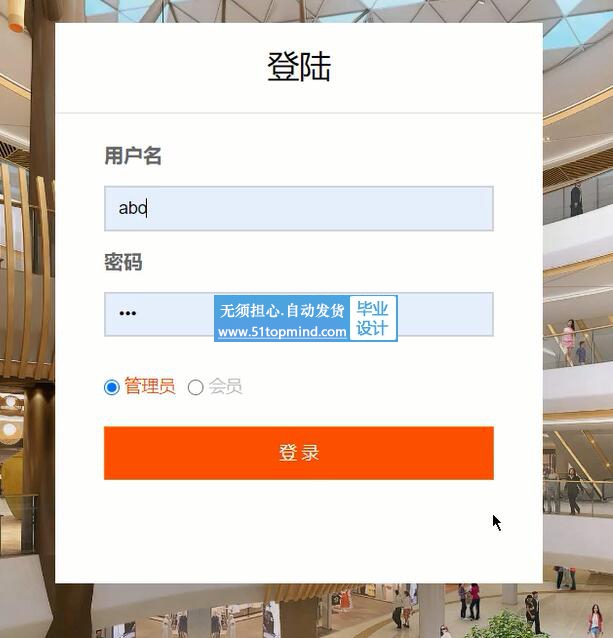Place the cursor after the abd text

point(147,208)
